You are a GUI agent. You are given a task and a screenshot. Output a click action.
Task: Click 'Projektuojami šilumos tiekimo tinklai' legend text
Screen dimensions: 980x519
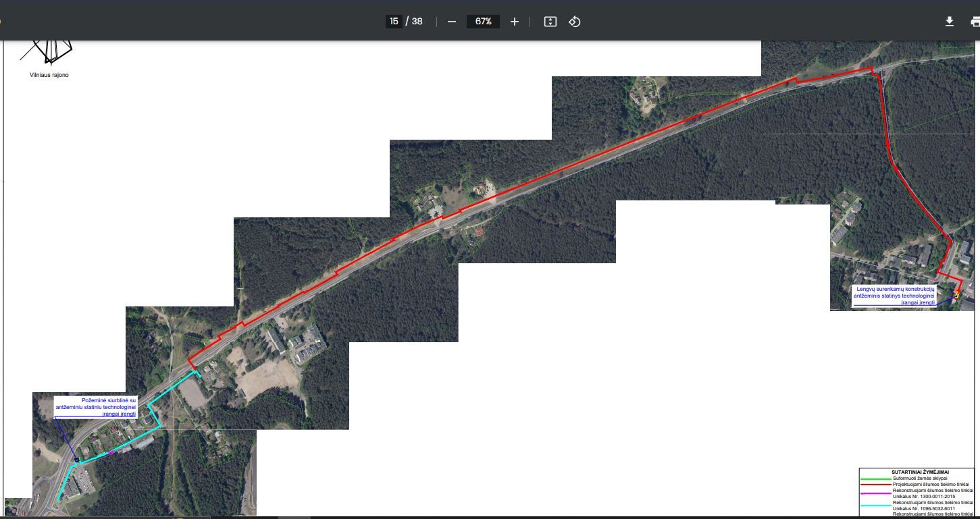tap(931, 485)
